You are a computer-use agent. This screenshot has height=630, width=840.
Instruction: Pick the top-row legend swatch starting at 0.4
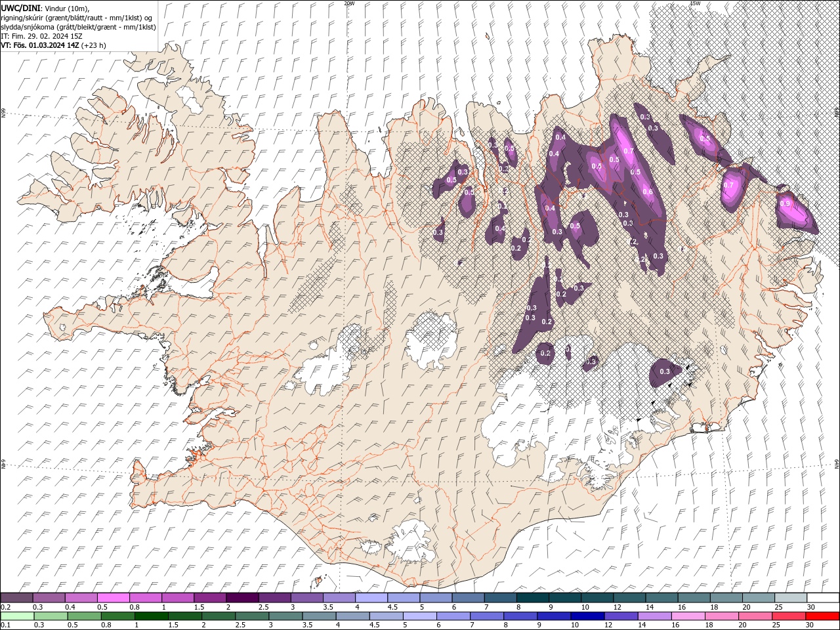81,598
